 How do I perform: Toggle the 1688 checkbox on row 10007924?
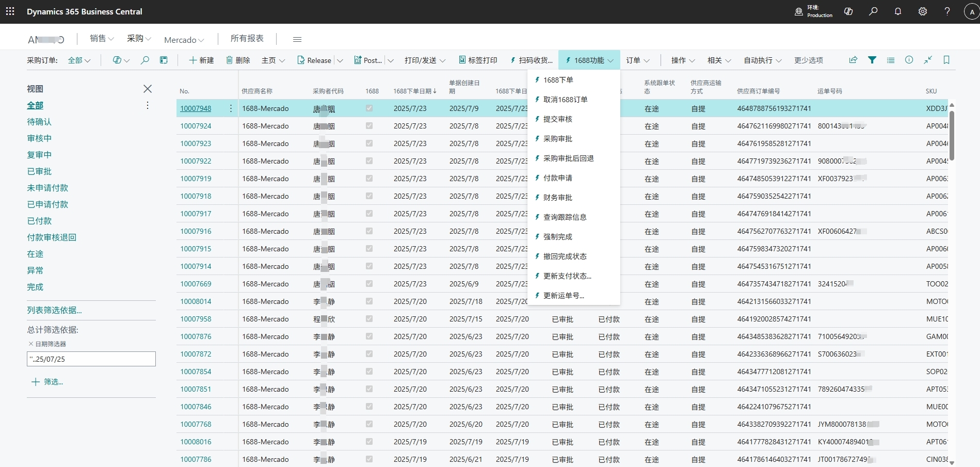(368, 125)
